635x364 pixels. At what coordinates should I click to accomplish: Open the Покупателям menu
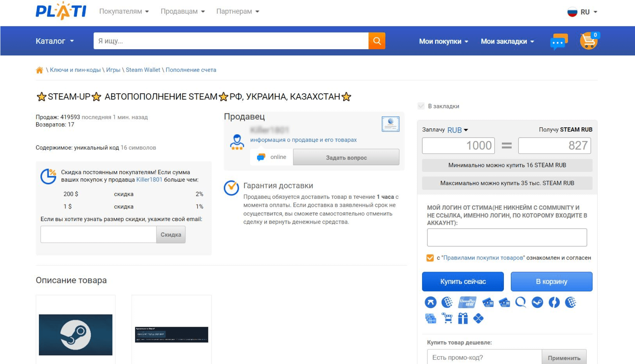pos(124,12)
